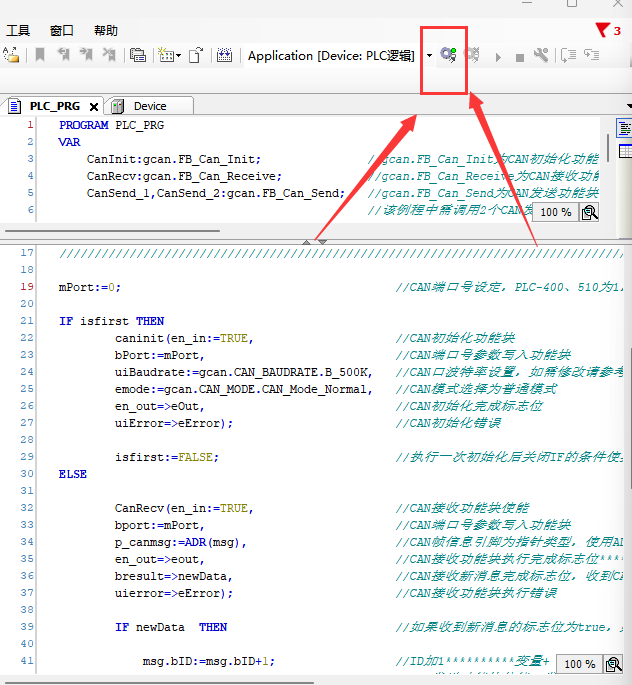Screen dimensions: 632x685
Task: Switch to textual declaration view icon
Action: (x=624, y=130)
